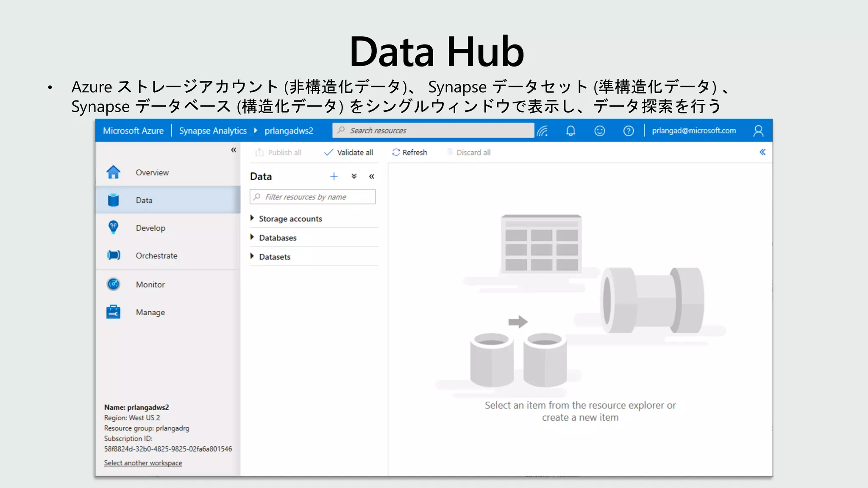Click the notifications bell icon
This screenshot has height=488, width=868.
pyautogui.click(x=571, y=131)
